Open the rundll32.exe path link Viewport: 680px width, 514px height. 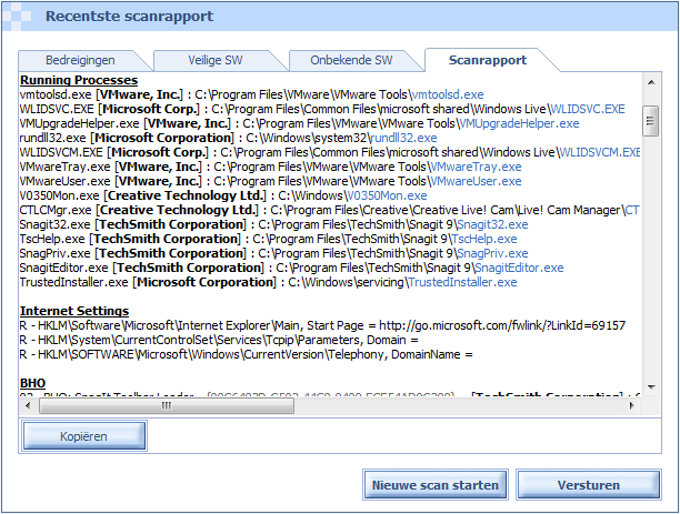404,138
